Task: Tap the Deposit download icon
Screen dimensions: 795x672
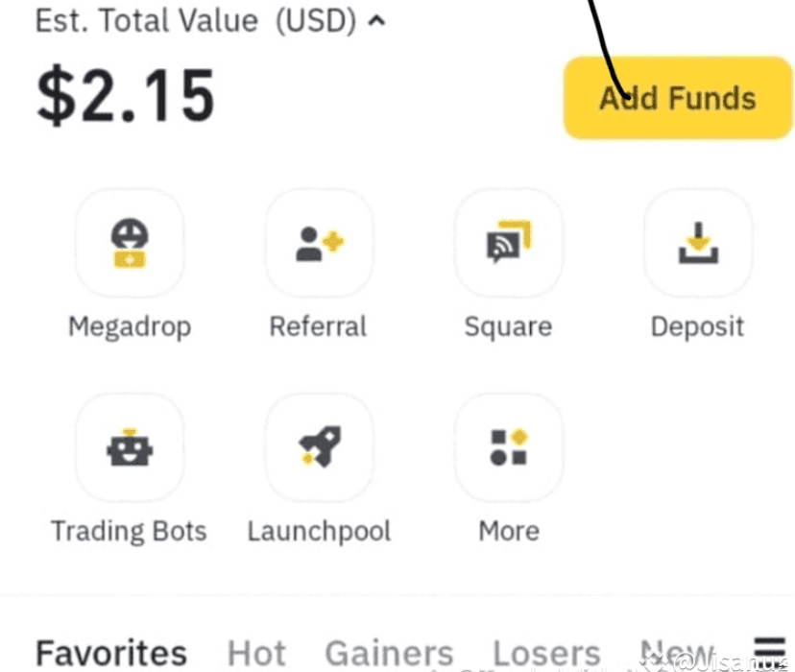Action: coord(698,243)
